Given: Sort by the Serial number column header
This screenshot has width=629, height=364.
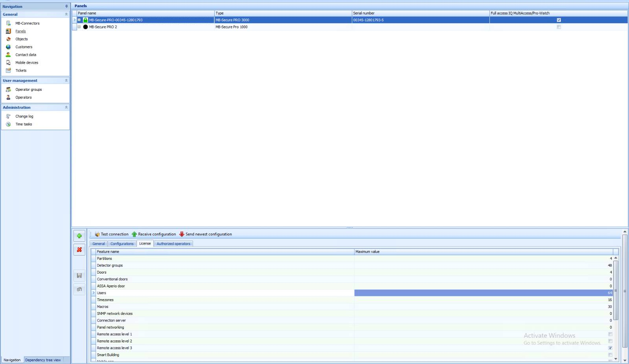Looking at the screenshot, I should click(x=421, y=13).
